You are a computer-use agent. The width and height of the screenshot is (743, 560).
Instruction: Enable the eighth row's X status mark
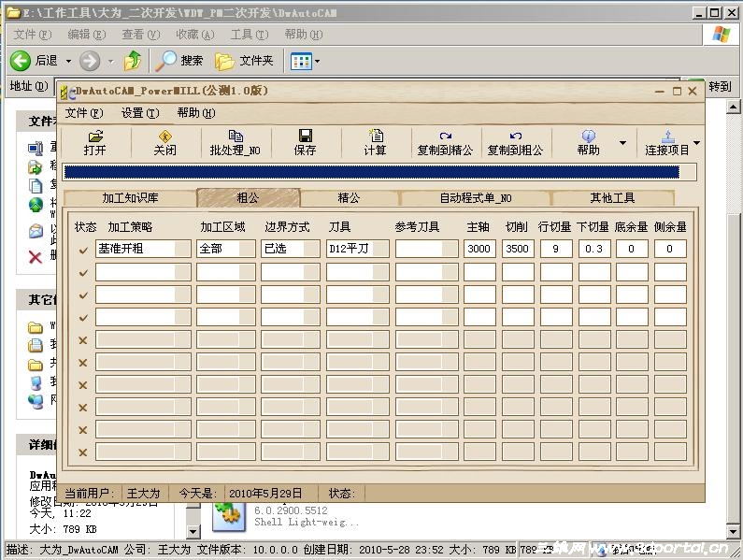tap(83, 408)
